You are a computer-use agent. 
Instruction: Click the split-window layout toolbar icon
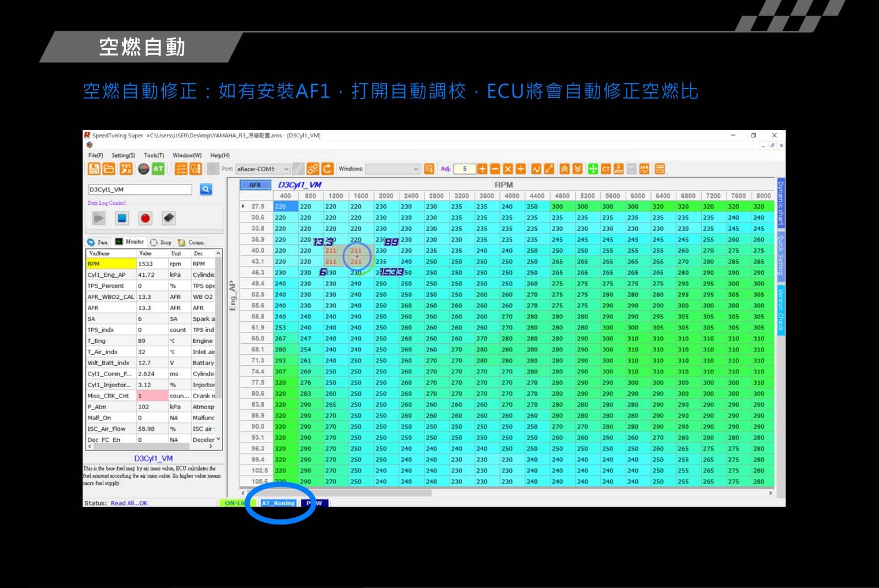[660, 169]
